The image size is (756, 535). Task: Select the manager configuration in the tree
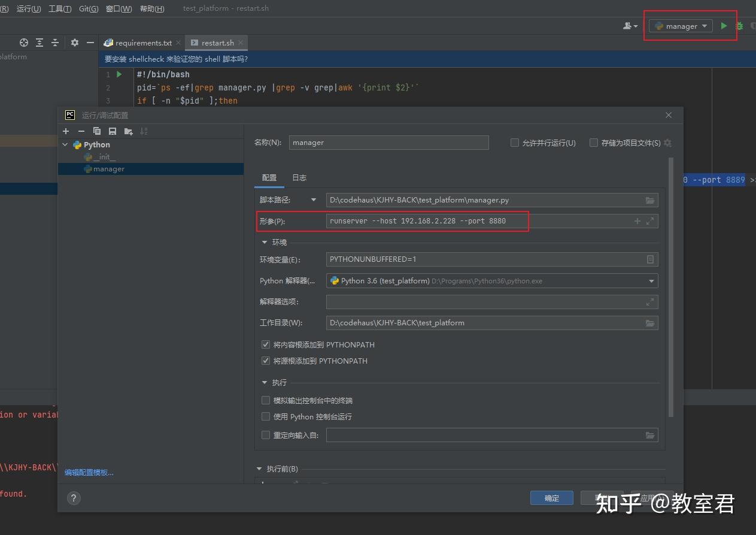109,169
